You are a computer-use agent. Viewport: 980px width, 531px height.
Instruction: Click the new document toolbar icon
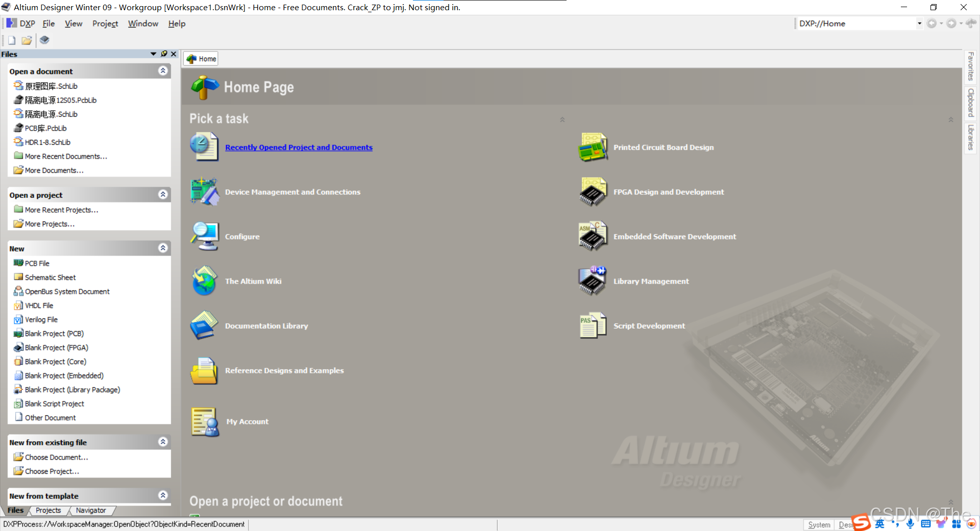[12, 40]
